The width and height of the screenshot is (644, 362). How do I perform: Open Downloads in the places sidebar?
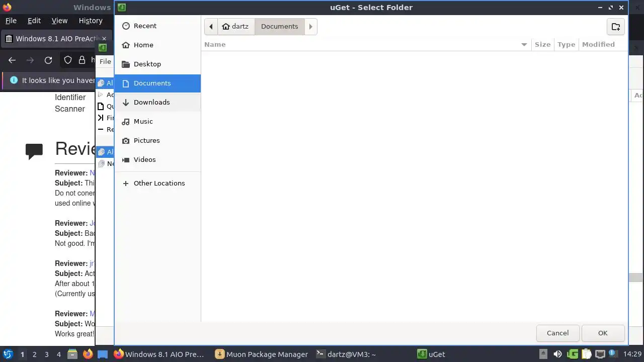tap(157, 102)
